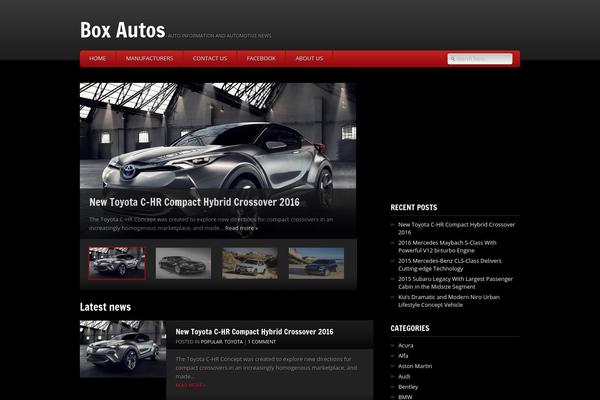600x400 pixels.
Task: Click the Recent Posts sidebar heading
Action: [414, 207]
